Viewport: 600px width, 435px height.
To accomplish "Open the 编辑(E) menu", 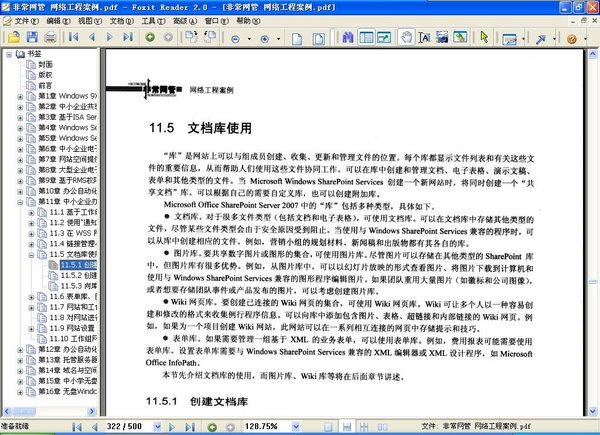I will (x=58, y=21).
